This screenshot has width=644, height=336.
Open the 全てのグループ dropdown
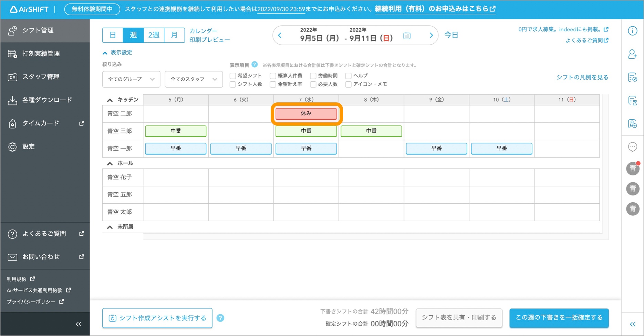pos(131,79)
